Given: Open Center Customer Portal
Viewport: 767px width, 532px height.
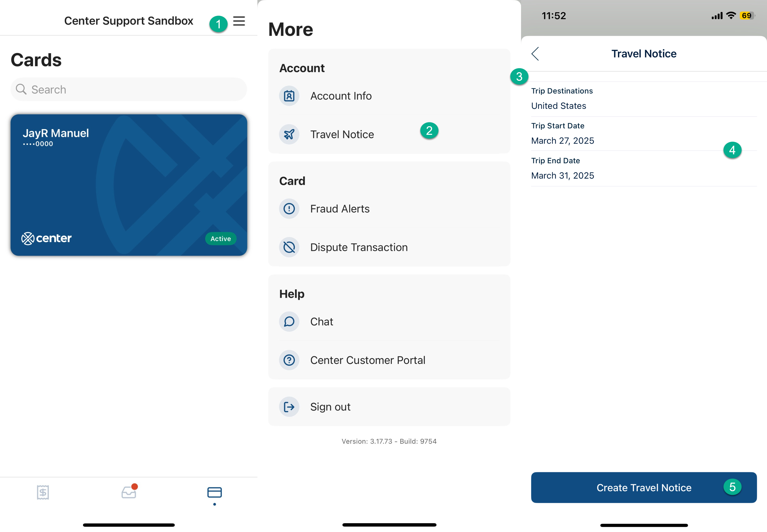Looking at the screenshot, I should [367, 360].
